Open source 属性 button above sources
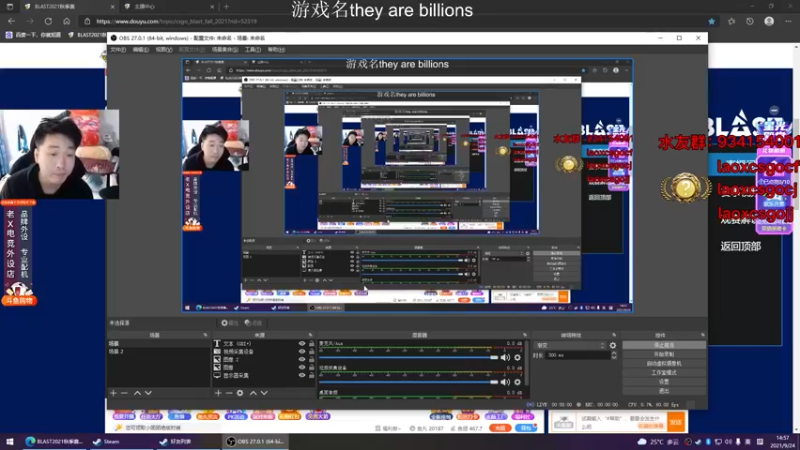Image resolution: width=800 pixels, height=450 pixels. tap(230, 323)
